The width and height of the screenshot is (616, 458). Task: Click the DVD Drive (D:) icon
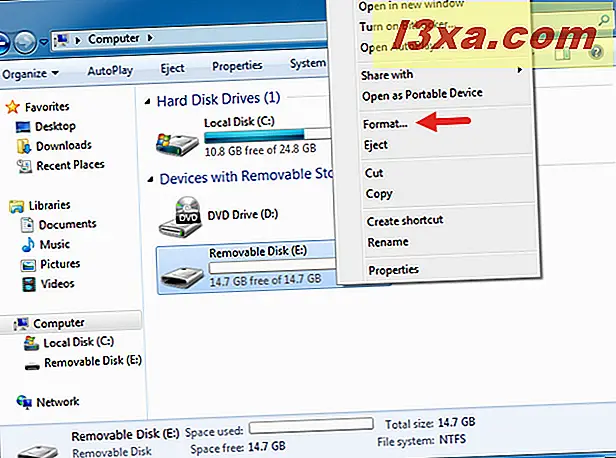coord(181,217)
